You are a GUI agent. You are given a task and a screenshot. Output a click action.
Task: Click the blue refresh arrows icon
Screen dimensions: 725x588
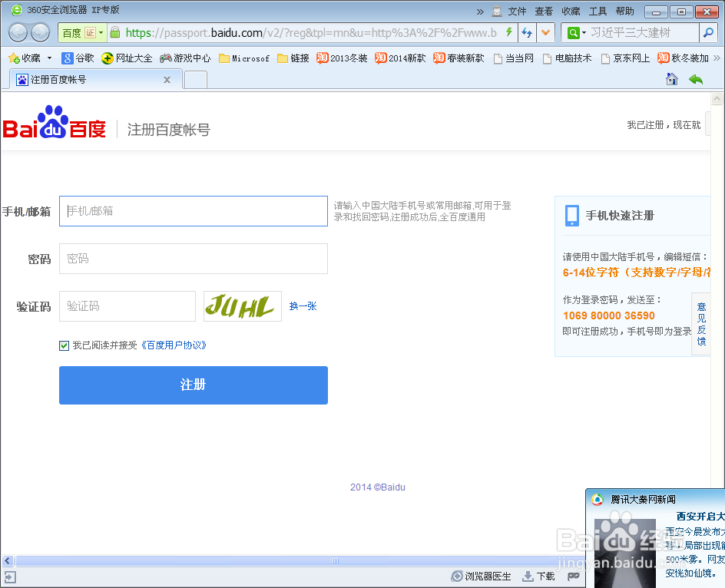tap(527, 33)
